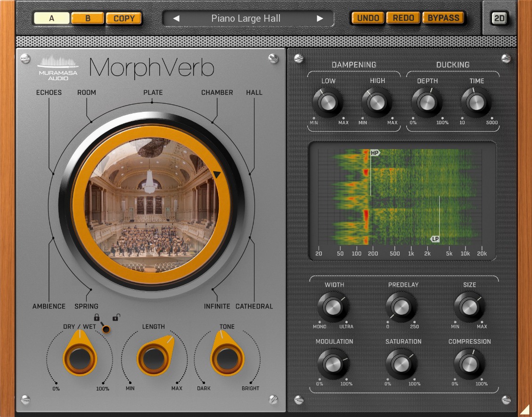Switch to the 2D view icon
The height and width of the screenshot is (417, 532).
click(500, 18)
